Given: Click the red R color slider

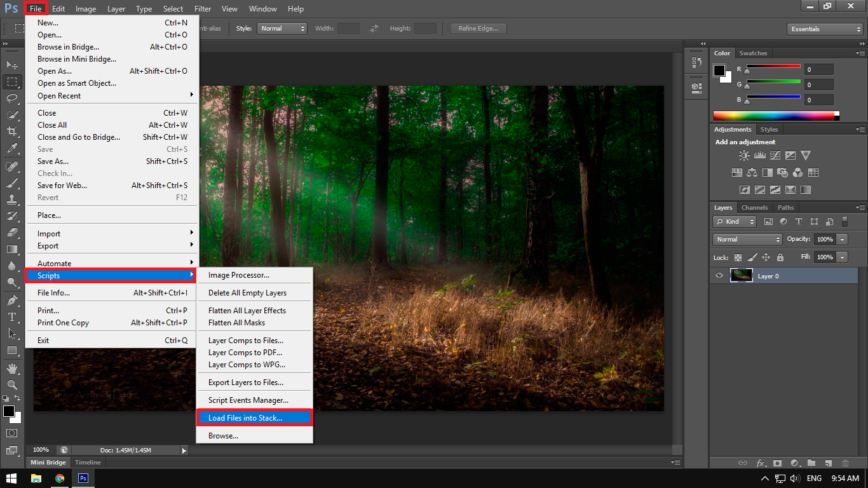Looking at the screenshot, I should (773, 67).
